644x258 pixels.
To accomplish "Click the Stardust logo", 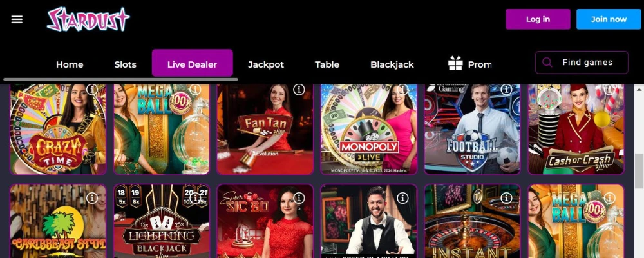I will pyautogui.click(x=88, y=19).
